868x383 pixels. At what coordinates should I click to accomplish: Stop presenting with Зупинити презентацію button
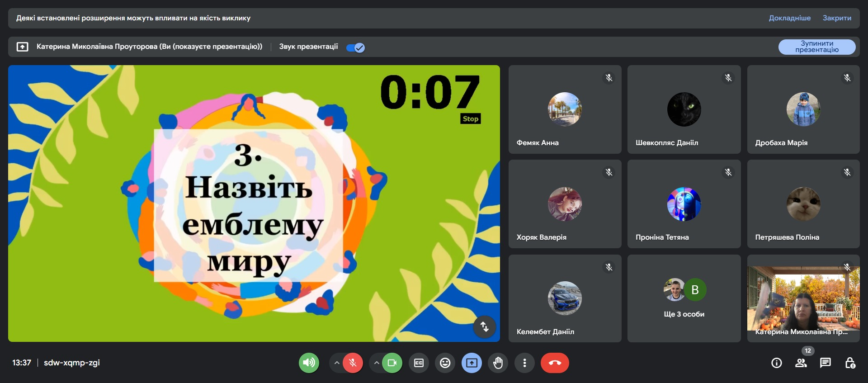(816, 47)
